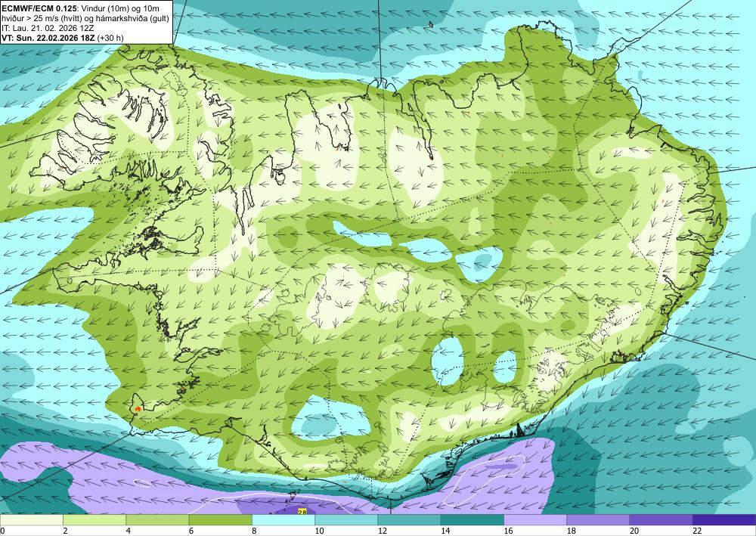Click the "22" label on the wind scale
The image size is (756, 536).
(697, 531)
